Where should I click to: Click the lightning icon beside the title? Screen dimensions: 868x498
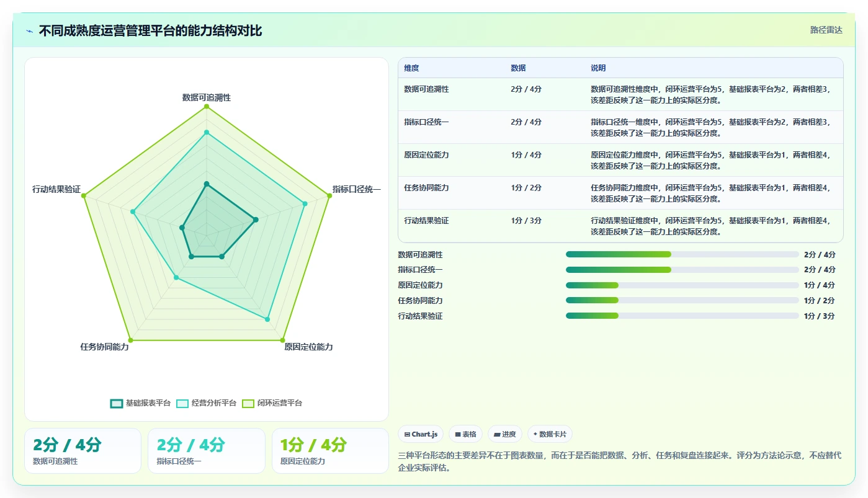(29, 31)
